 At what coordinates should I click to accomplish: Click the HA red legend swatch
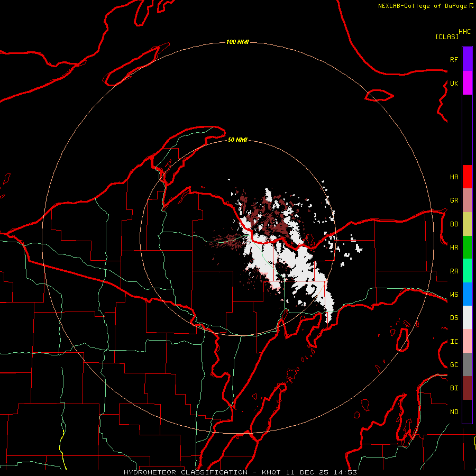467,177
